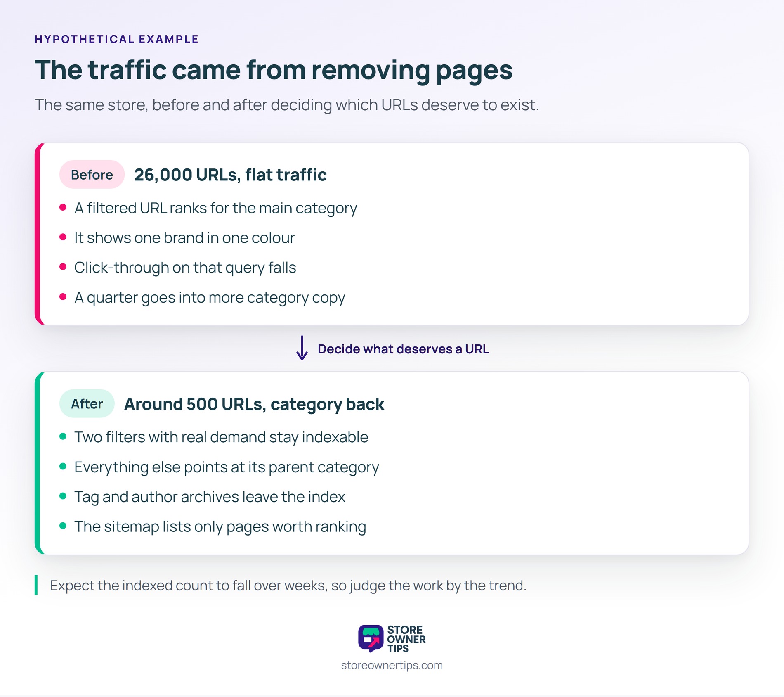Select the 'HYPOTHETICAL EXAMPLE' label
Image resolution: width=784 pixels, height=697 pixels.
click(116, 39)
